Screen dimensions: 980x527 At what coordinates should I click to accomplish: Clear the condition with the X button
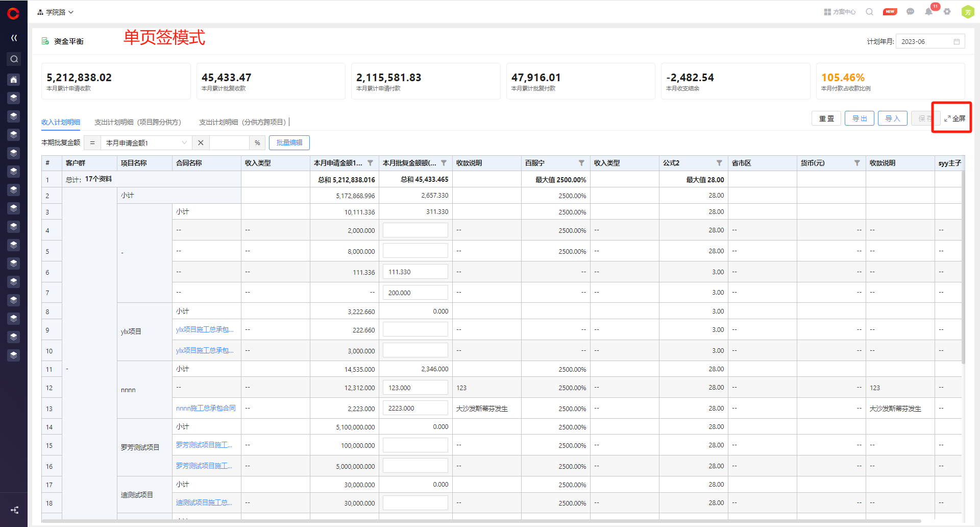(201, 143)
